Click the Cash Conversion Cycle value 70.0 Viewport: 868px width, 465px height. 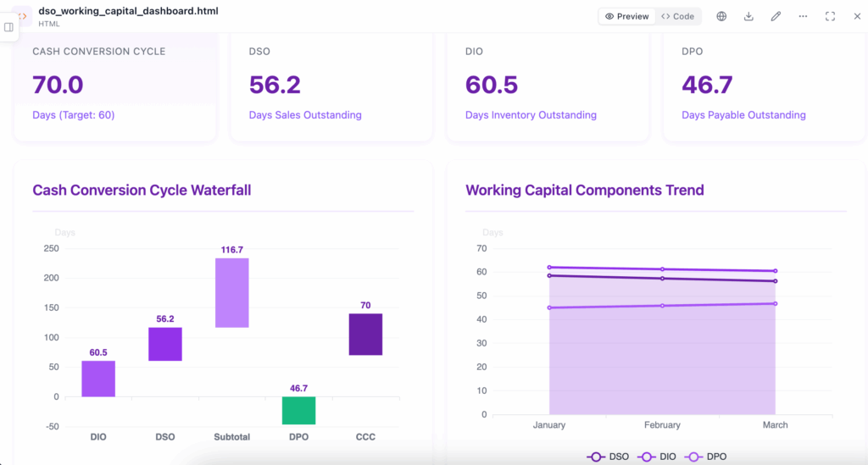pos(58,85)
